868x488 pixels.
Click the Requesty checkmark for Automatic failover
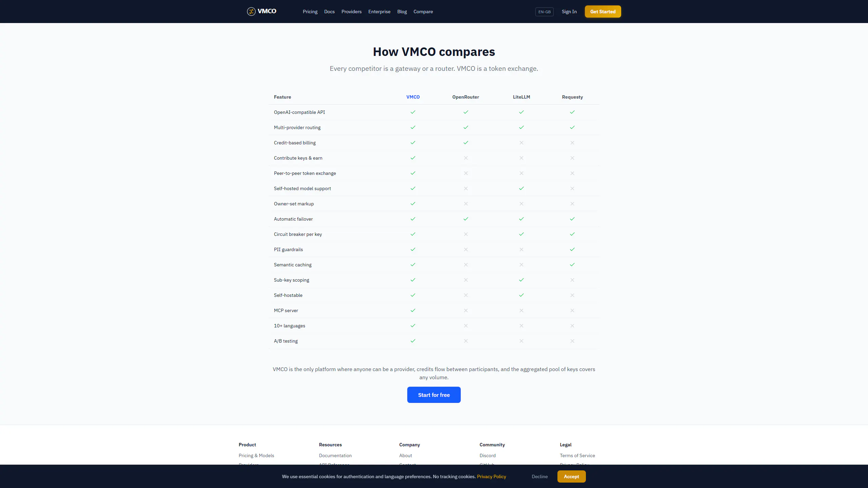click(572, 219)
